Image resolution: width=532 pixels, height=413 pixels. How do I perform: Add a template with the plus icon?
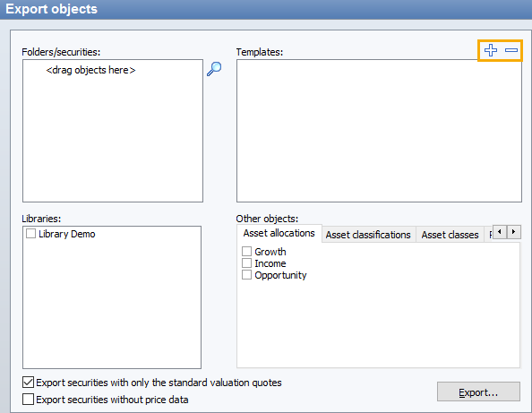coord(491,50)
